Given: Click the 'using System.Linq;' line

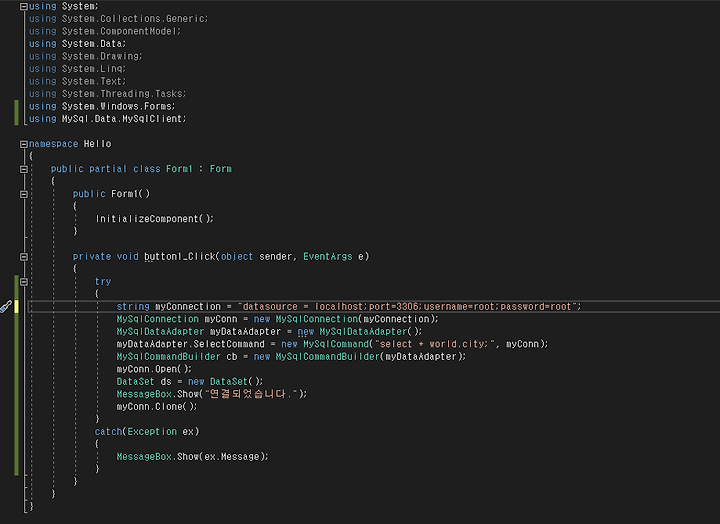Looking at the screenshot, I should coord(78,68).
